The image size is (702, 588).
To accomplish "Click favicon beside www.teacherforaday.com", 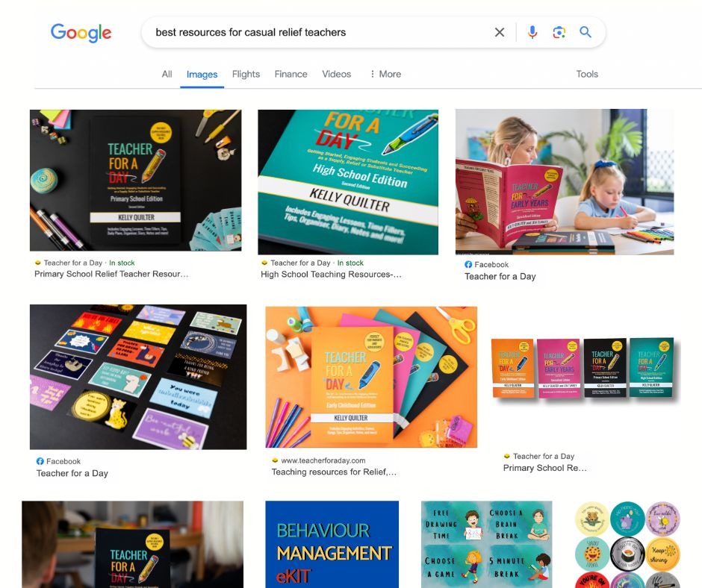I will [x=275, y=460].
